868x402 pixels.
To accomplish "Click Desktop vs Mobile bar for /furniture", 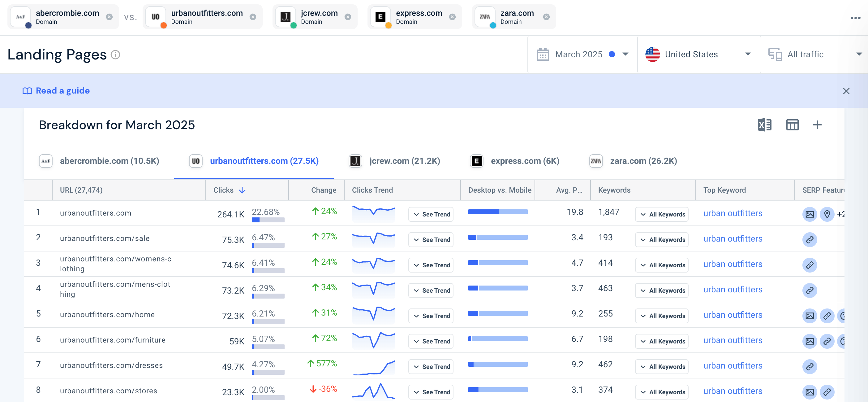I will [x=498, y=339].
